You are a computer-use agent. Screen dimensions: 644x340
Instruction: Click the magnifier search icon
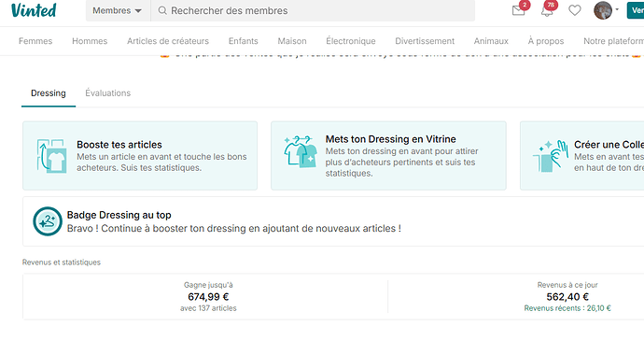click(x=162, y=10)
